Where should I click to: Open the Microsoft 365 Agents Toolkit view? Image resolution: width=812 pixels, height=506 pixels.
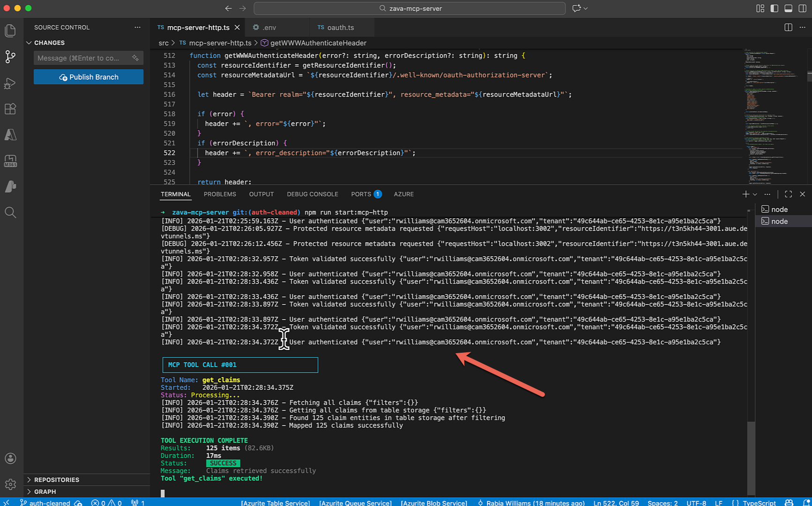(10, 160)
